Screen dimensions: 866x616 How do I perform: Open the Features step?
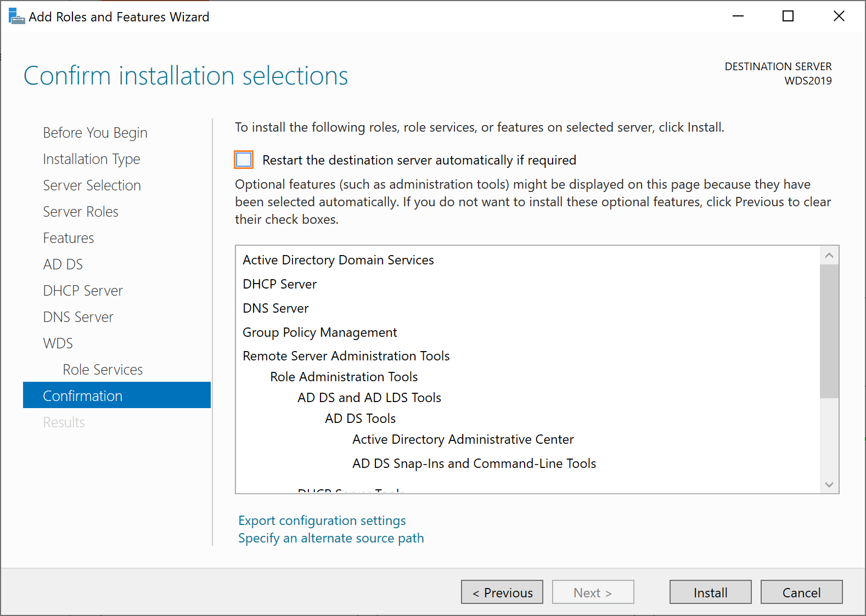pos(69,238)
